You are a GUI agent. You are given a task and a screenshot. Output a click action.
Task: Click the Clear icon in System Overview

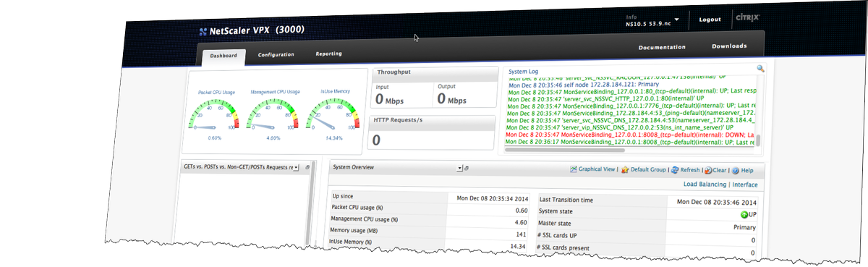coord(708,171)
